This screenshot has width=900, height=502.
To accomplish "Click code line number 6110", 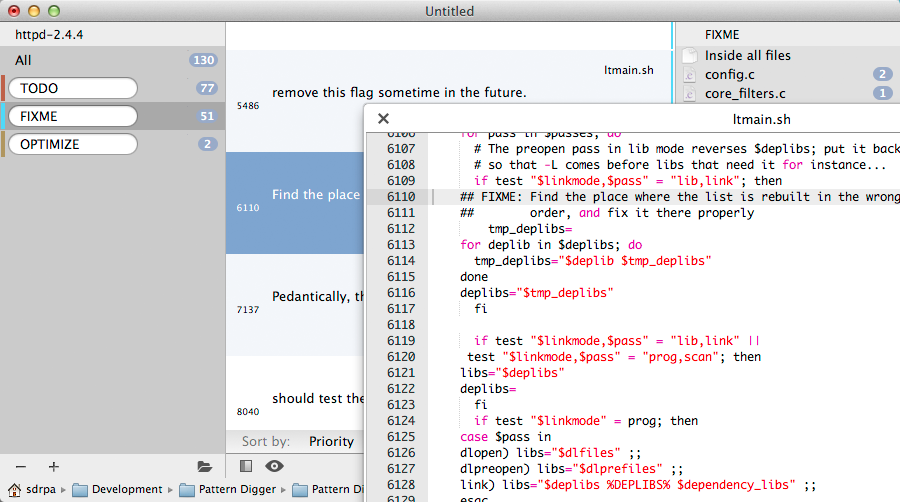I will coord(401,197).
